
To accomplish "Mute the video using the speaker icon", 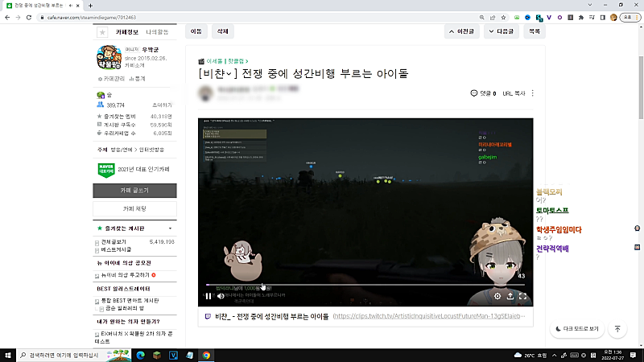I will pyautogui.click(x=221, y=296).
